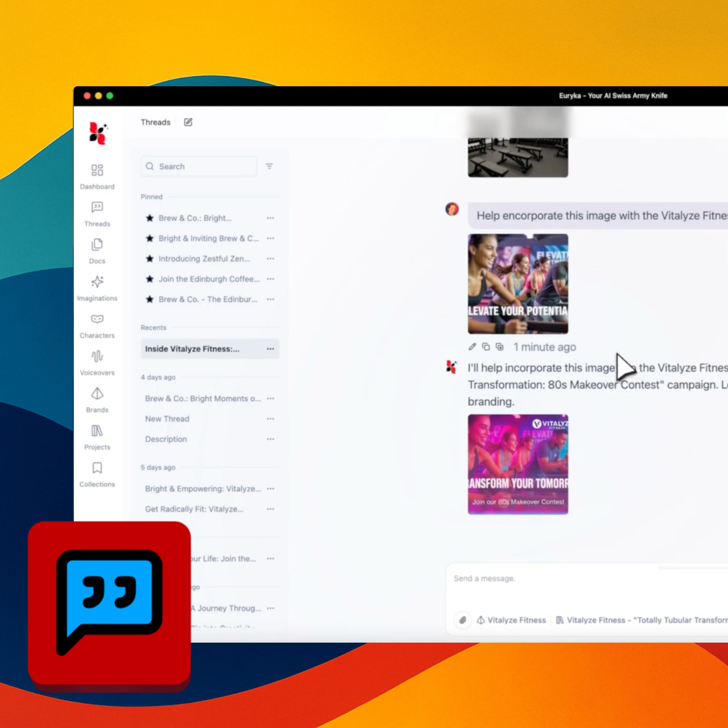Open the thread filter options icon
This screenshot has width=728, height=728.
(269, 166)
